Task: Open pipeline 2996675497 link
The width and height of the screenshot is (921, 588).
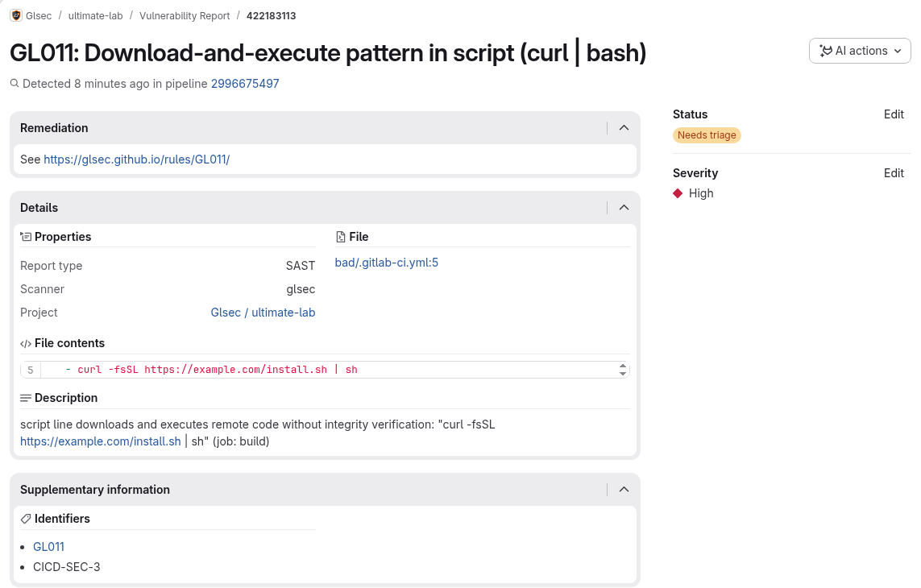Action: (245, 84)
